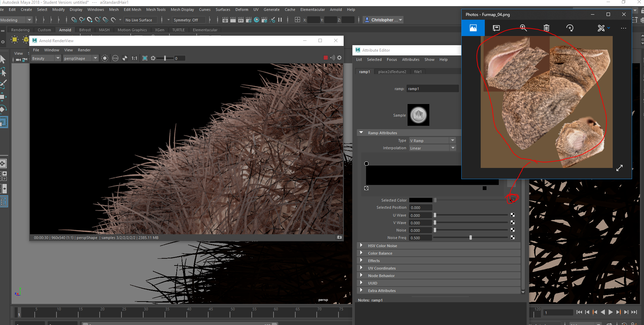
Task: Expand the photo to fullscreen via diagonal arrow
Action: pos(620,168)
